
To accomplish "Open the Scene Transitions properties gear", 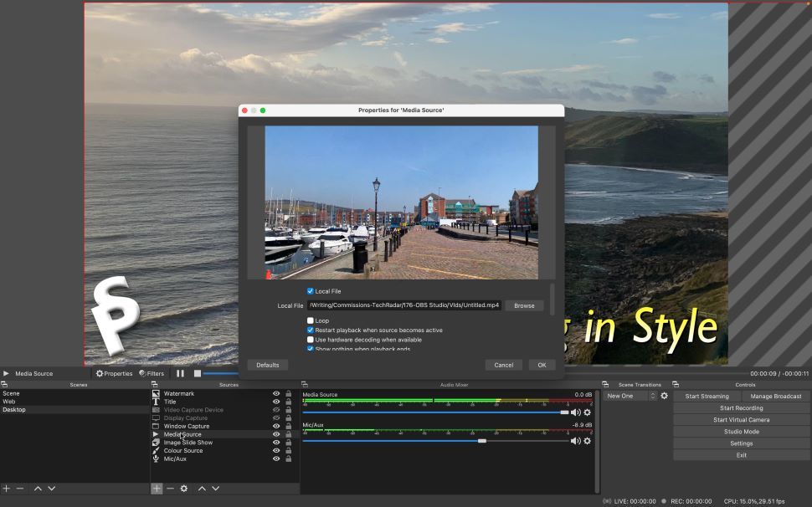I will (x=666, y=395).
